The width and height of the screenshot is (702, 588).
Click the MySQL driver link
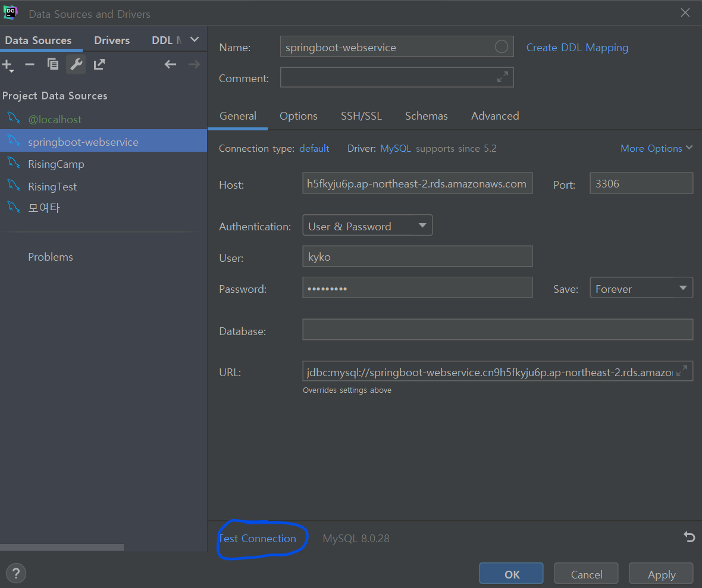click(396, 148)
